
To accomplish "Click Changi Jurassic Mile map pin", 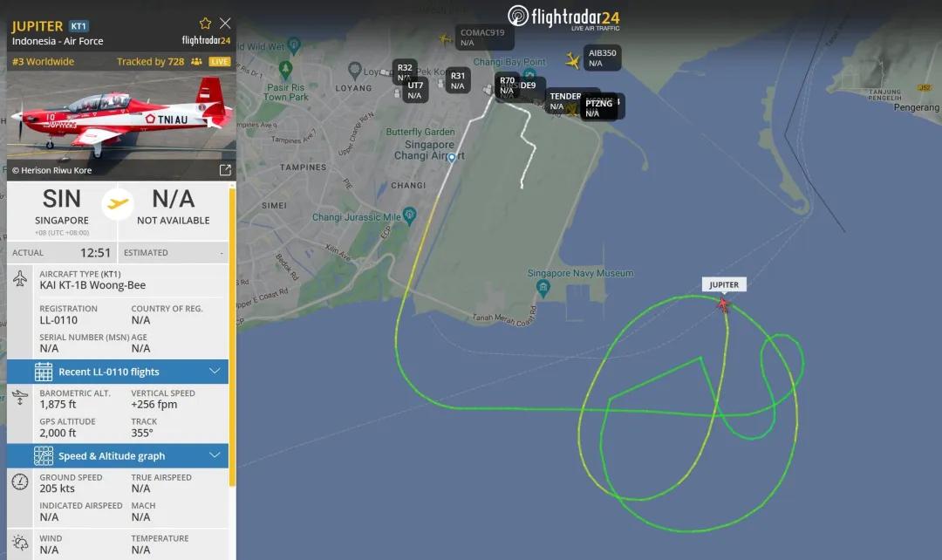I will pyautogui.click(x=410, y=215).
